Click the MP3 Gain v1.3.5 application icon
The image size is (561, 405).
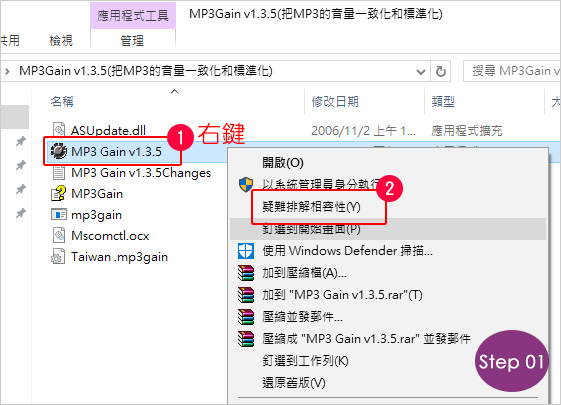tap(59, 151)
